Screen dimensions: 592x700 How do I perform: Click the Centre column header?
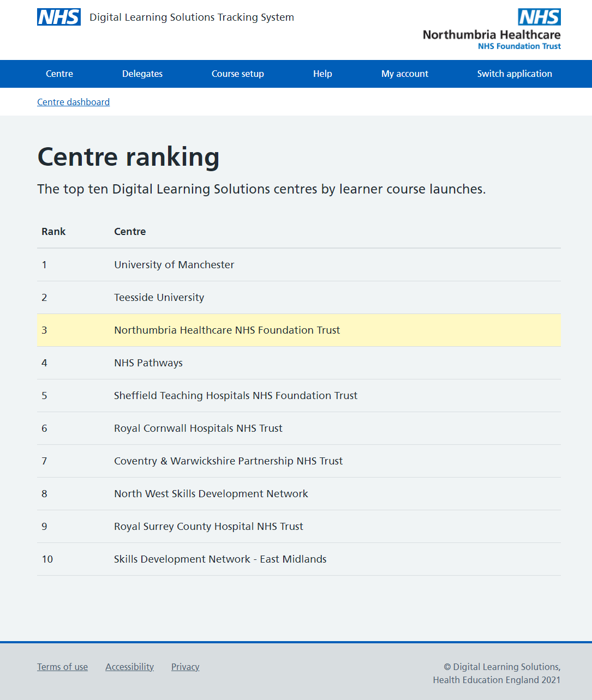click(x=130, y=232)
